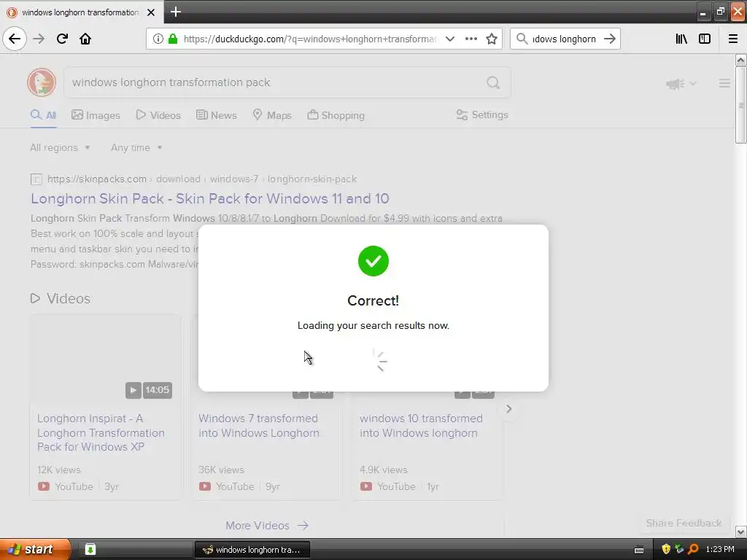This screenshot has height=560, width=747.
Task: Open the Windows Start menu
Action: pos(35,549)
